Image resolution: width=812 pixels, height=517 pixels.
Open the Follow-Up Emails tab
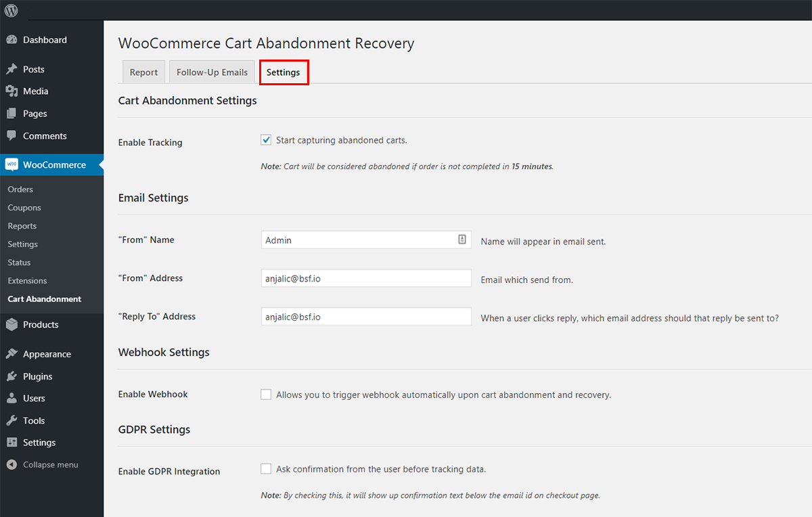[212, 72]
